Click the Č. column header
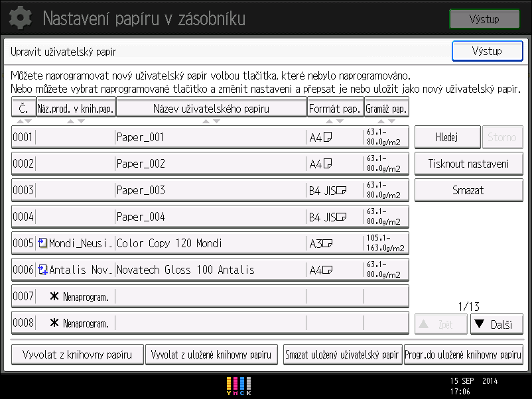This screenshot has width=532, height=399. (x=24, y=107)
